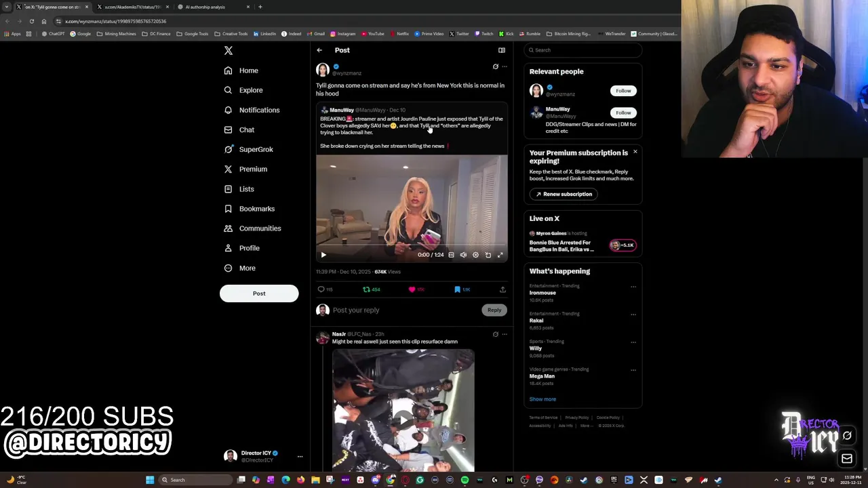This screenshot has height=488, width=868.
Task: Click the white Post button
Action: [259, 293]
